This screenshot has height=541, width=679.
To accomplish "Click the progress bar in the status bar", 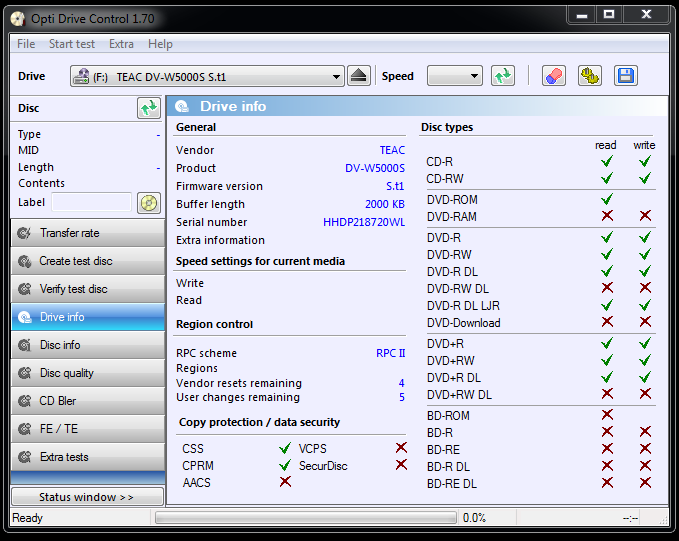I will (306, 518).
